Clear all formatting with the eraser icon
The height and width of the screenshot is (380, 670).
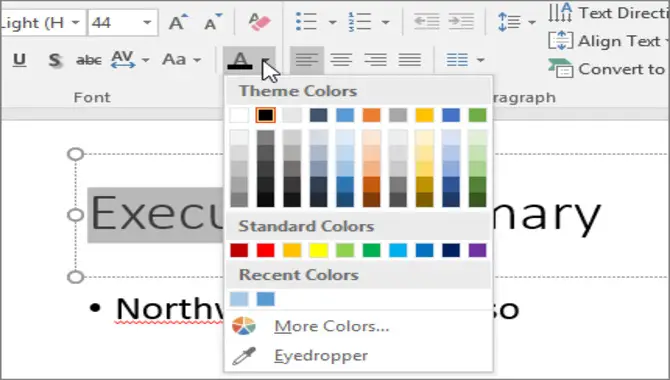(x=259, y=22)
